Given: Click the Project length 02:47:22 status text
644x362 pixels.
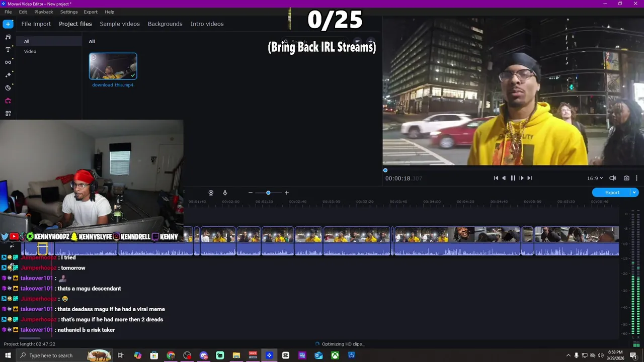Looking at the screenshot, I should pyautogui.click(x=30, y=344).
